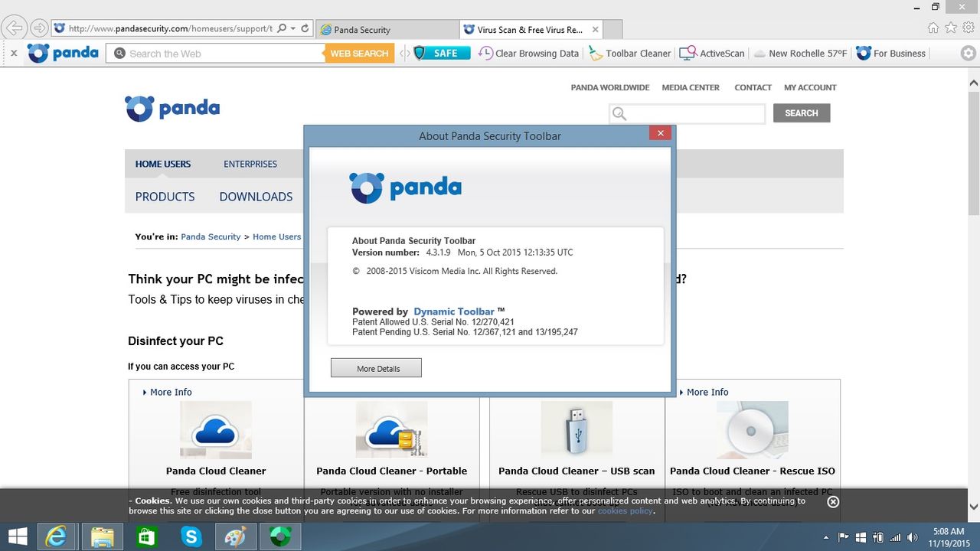Expand More Info above Panda Cloud Cleaner
The height and width of the screenshot is (551, 980).
tap(168, 392)
